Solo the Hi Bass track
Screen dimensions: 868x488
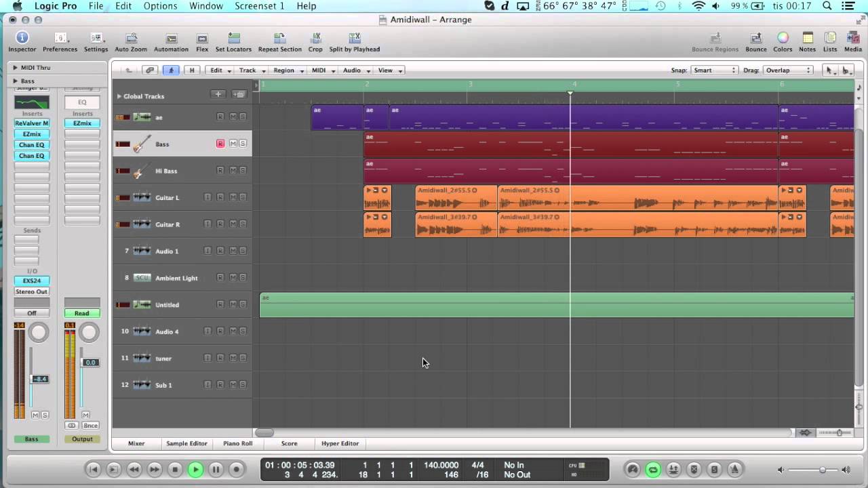coord(243,171)
